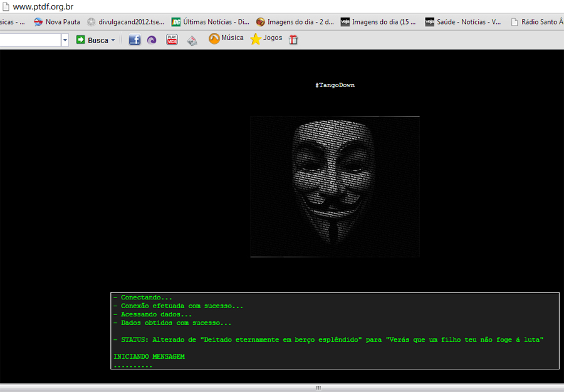Image resolution: width=564 pixels, height=392 pixels.
Task: Click the red gift box icon
Action: click(293, 39)
